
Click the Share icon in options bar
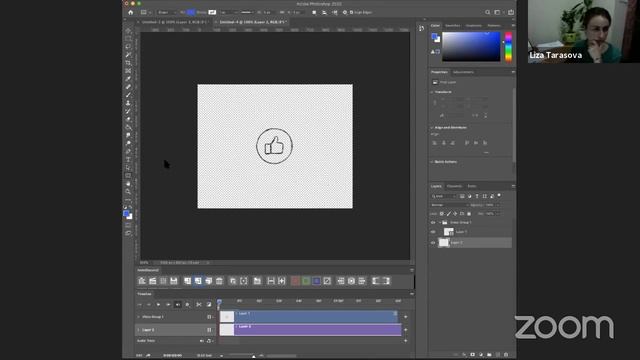tap(511, 13)
